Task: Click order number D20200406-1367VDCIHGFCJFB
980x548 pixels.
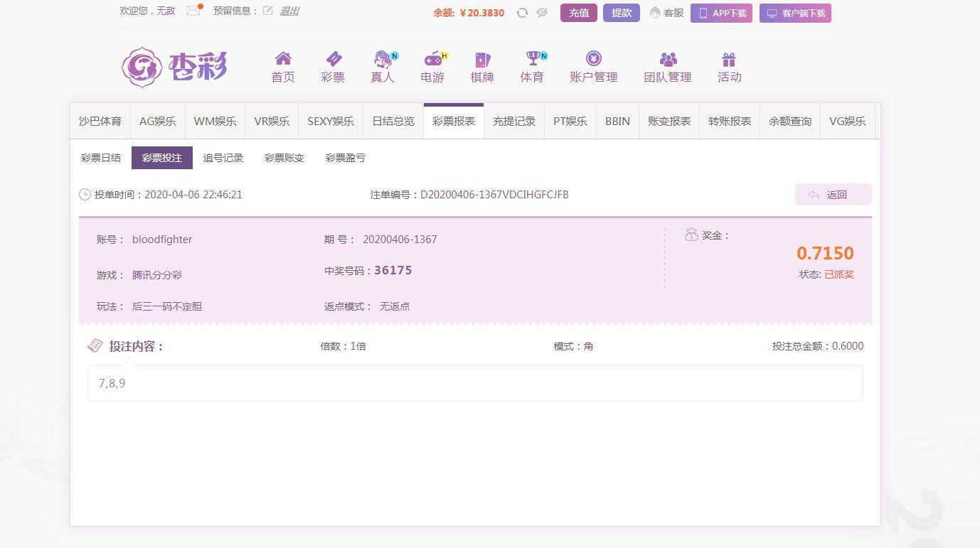Action: (x=494, y=195)
